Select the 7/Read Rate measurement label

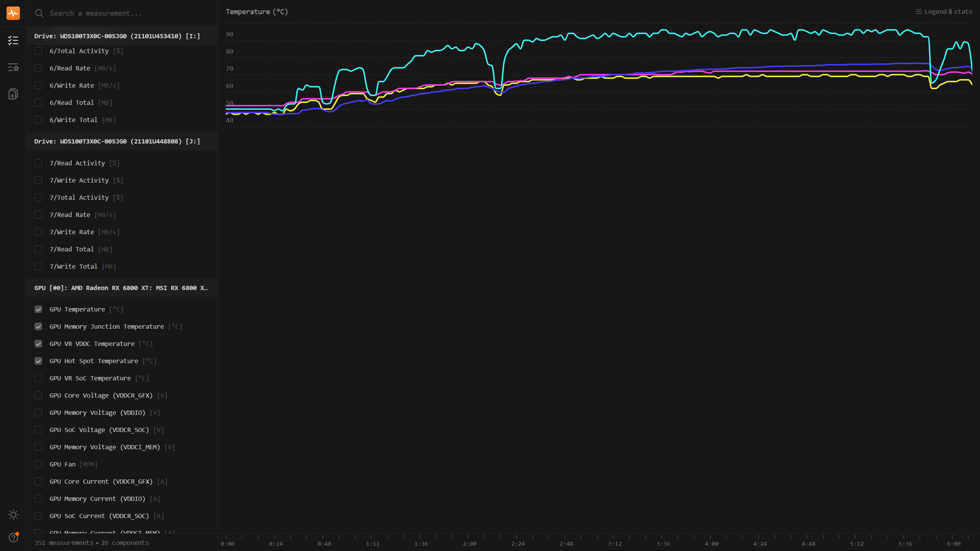70,215
